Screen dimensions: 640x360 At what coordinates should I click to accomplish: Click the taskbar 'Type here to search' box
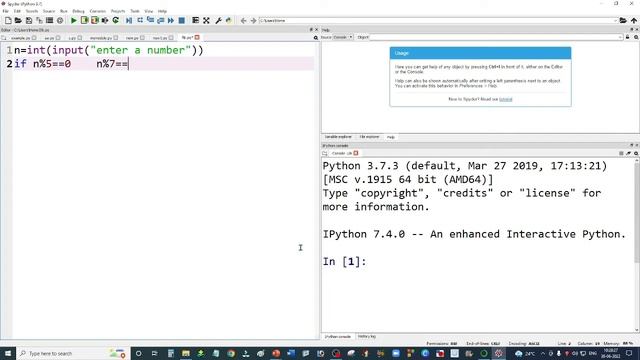(73, 353)
